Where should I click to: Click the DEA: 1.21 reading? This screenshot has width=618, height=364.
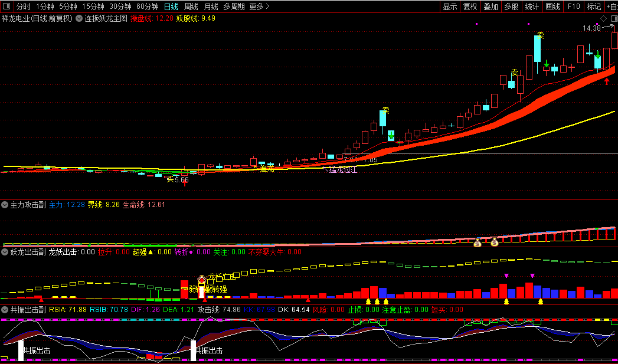178,310
